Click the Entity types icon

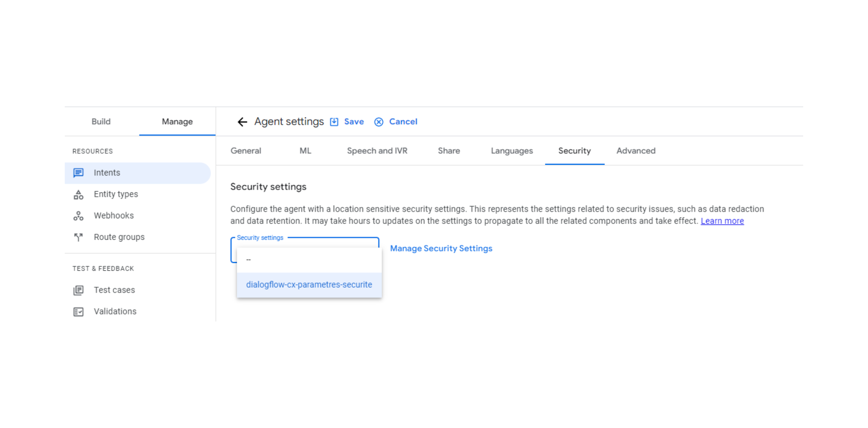tap(78, 194)
